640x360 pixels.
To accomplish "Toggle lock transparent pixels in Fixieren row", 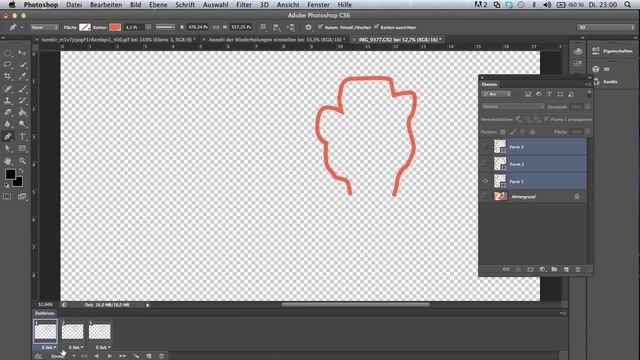I will 503,132.
